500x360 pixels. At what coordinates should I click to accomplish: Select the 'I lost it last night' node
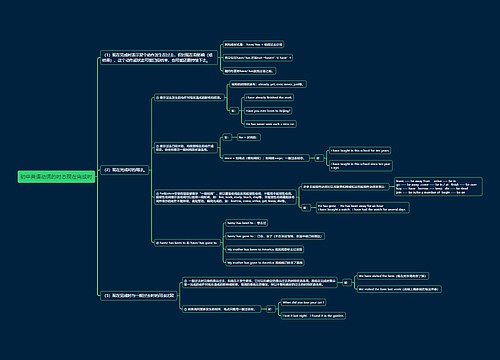pyautogui.click(x=313, y=316)
